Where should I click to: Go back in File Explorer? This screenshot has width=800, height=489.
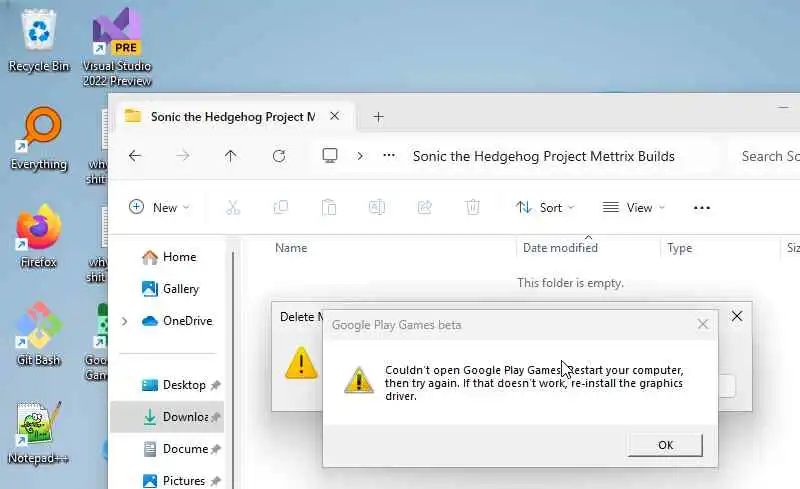(135, 156)
